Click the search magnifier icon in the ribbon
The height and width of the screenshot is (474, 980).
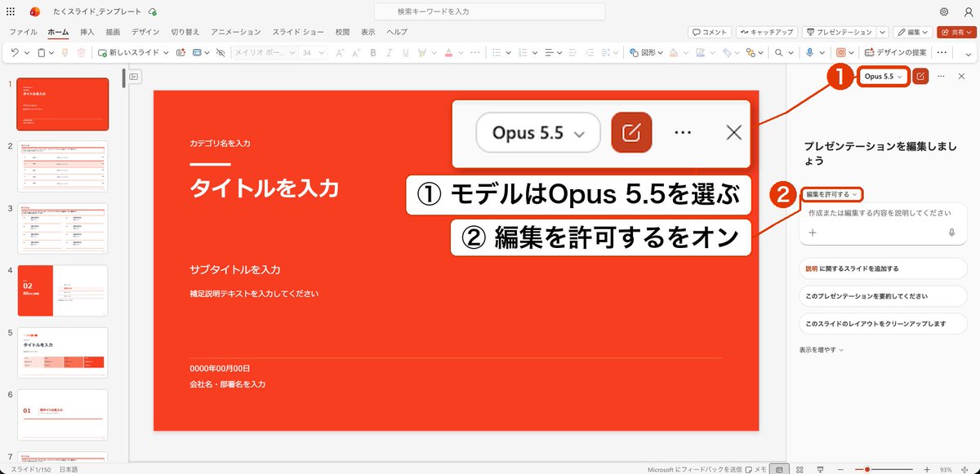pyautogui.click(x=779, y=52)
